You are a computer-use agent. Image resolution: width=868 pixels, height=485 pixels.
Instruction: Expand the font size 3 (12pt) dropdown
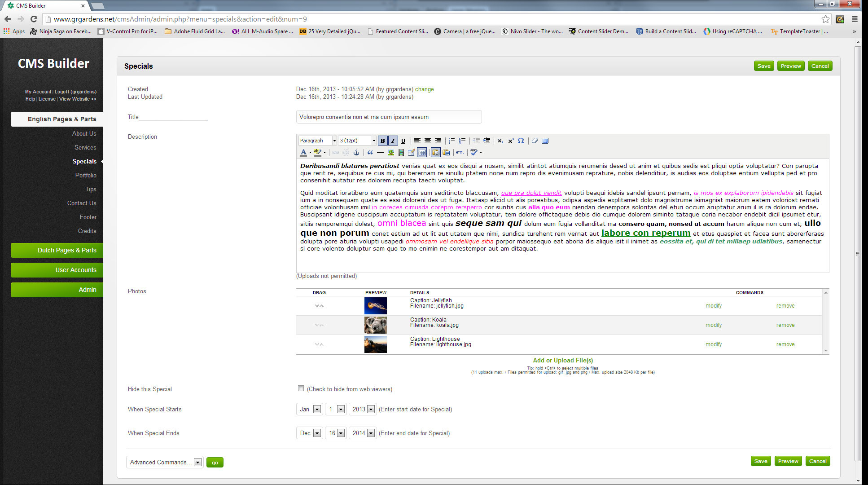click(x=373, y=141)
